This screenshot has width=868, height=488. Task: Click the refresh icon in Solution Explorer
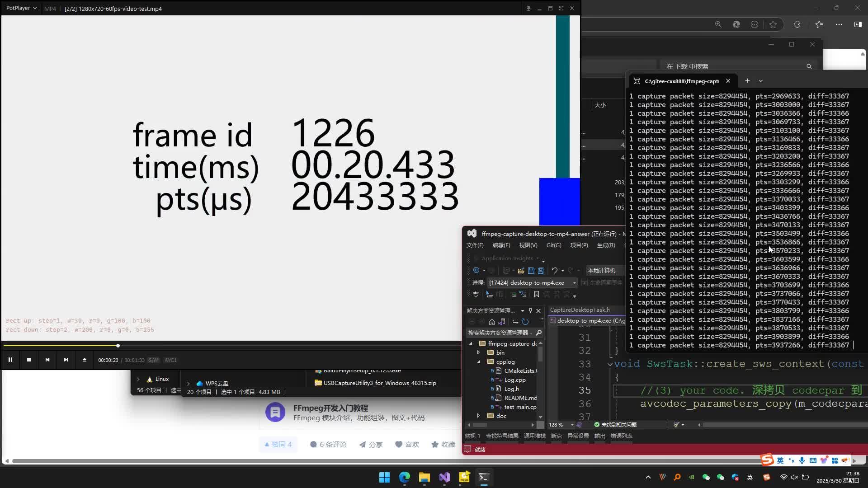tap(525, 322)
